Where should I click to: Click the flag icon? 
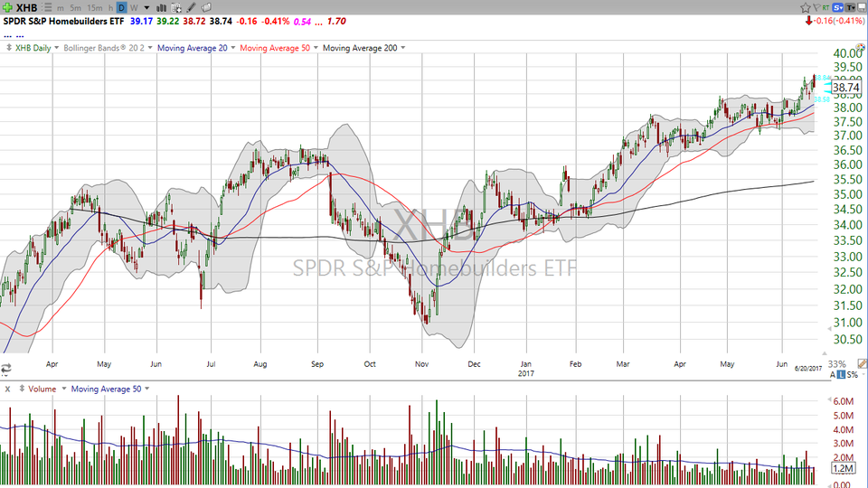pos(816,8)
